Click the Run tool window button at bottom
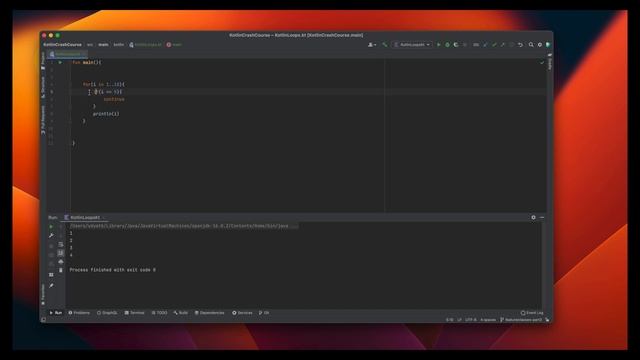640x360 pixels. [56, 313]
